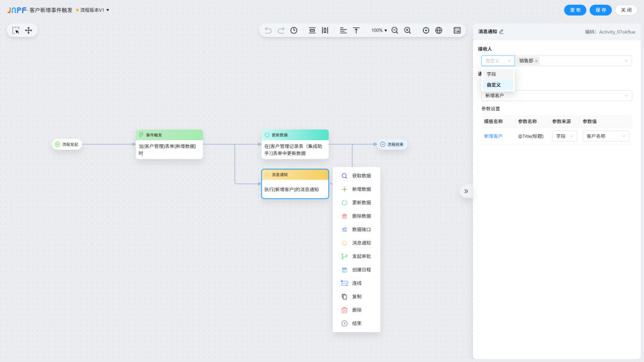Click the 参数来源 column header
Image resolution: width=644 pixels, height=362 pixels.
click(562, 122)
